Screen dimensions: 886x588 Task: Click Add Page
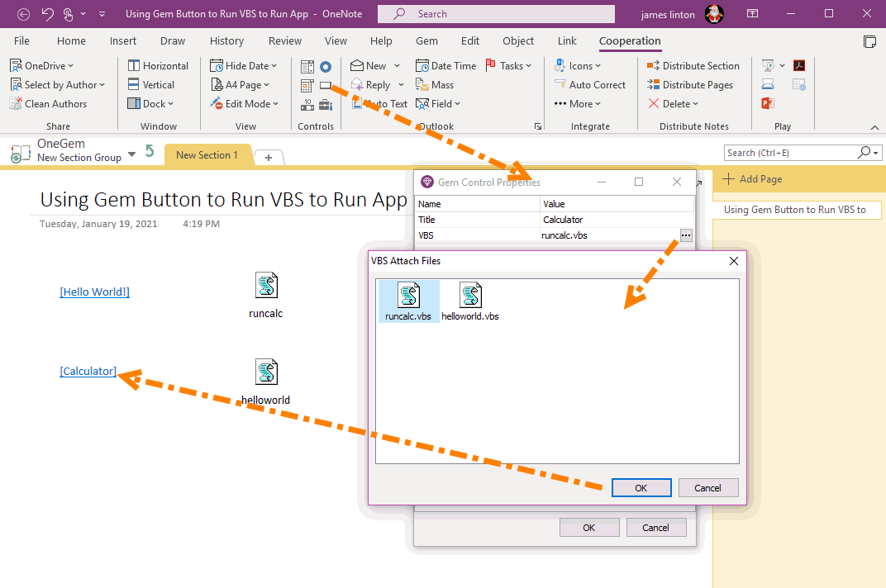point(754,179)
